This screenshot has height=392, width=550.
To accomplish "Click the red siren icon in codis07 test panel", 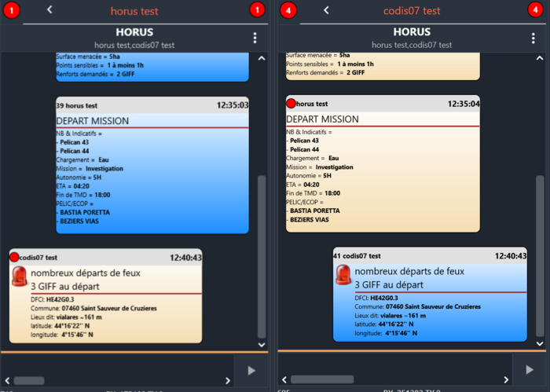I will tap(343, 275).
